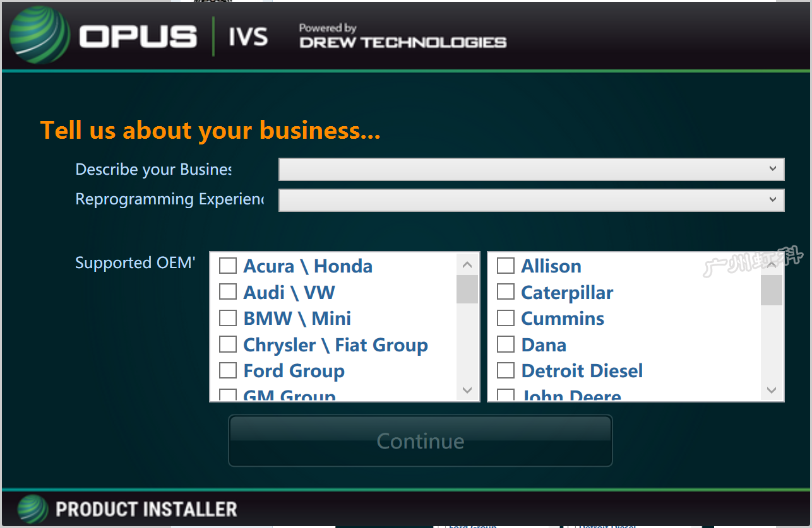This screenshot has height=528, width=812.
Task: Click up arrow of left OEM list scrollbar
Action: pyautogui.click(x=467, y=264)
